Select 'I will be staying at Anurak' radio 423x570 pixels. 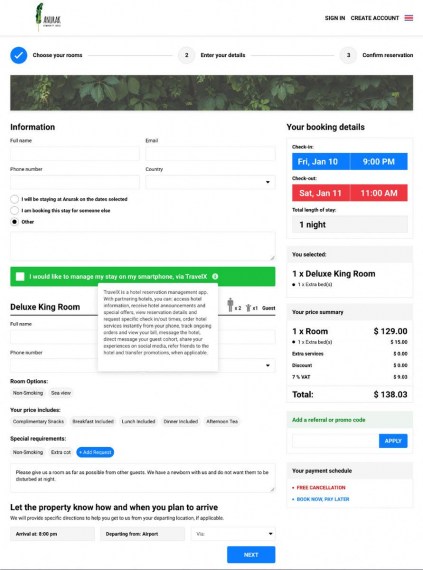click(x=14, y=199)
